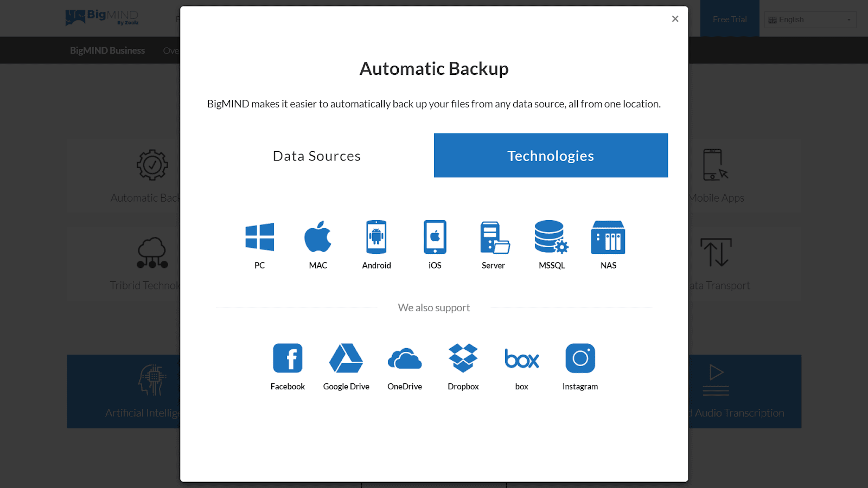Click the Free Trial button

[x=730, y=19]
